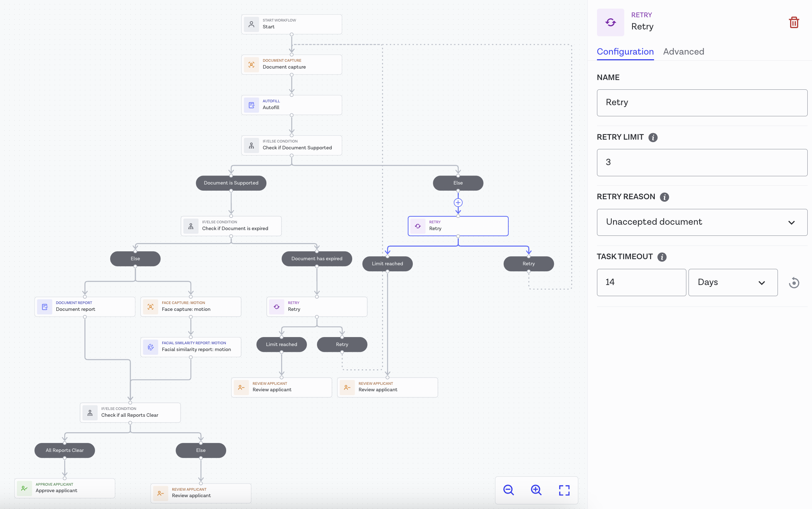Click the fit-to-screen expand icon
Screen dimensions: 812x509
564,490
